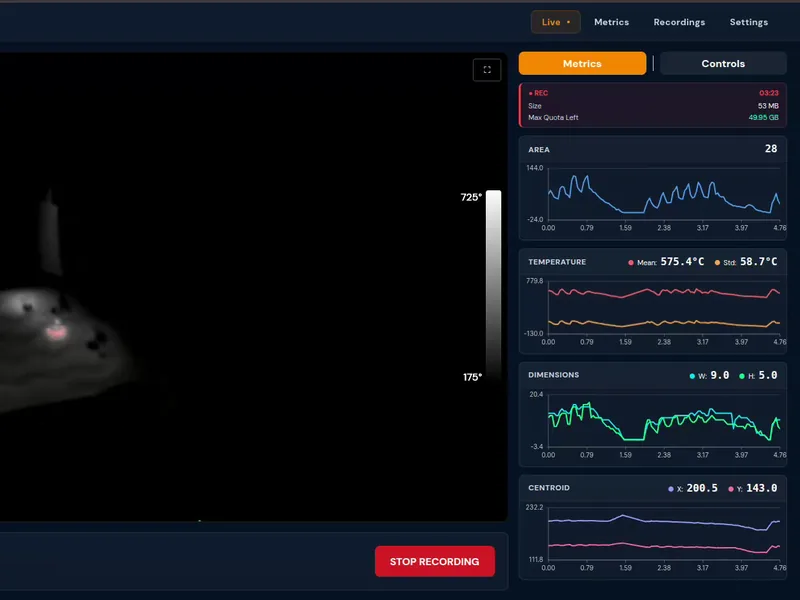Image resolution: width=800 pixels, height=600 pixels.
Task: Click the TEMPERATURE chart
Action: (x=663, y=308)
